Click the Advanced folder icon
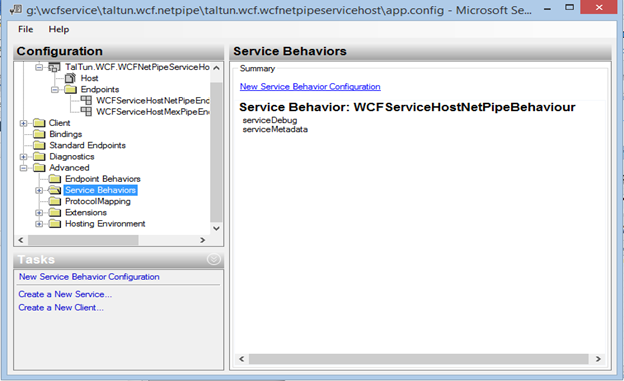 [39, 168]
